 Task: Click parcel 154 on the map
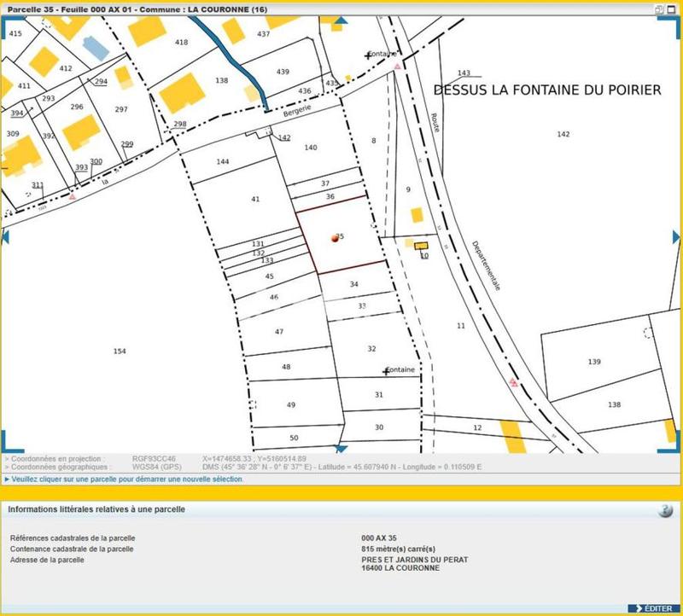(x=120, y=350)
